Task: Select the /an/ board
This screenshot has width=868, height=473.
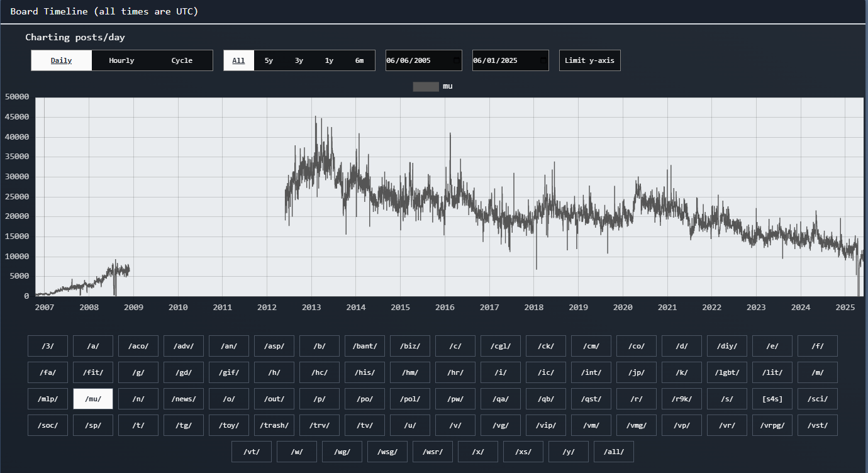Action: pos(229,346)
